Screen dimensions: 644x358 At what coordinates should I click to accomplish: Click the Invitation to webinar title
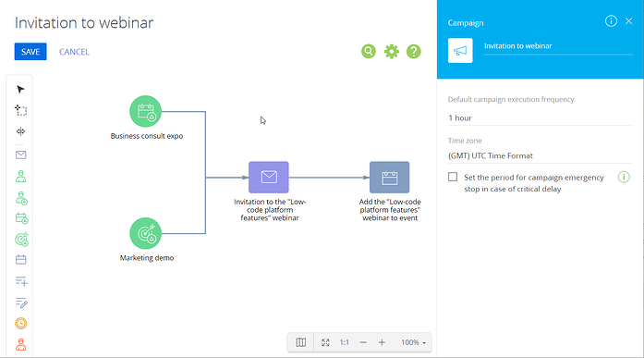84,22
